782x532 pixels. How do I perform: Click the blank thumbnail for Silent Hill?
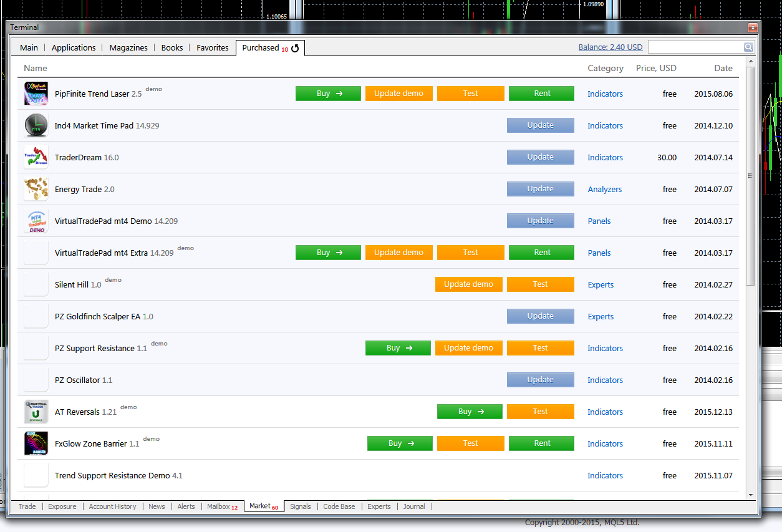point(36,284)
